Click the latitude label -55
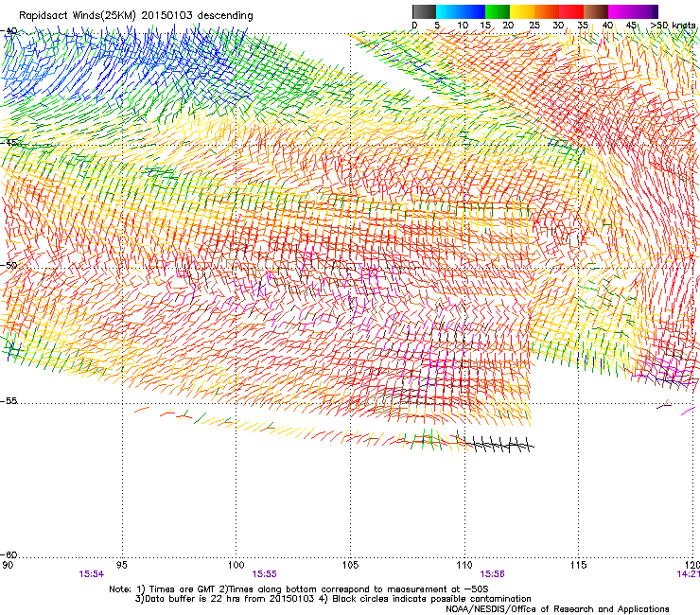 click(9, 400)
